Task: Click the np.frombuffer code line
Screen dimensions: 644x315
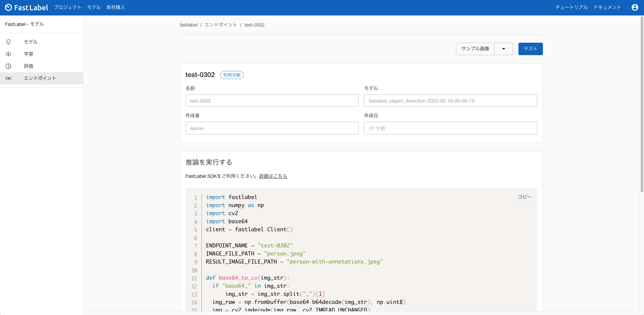Action: click(309, 302)
